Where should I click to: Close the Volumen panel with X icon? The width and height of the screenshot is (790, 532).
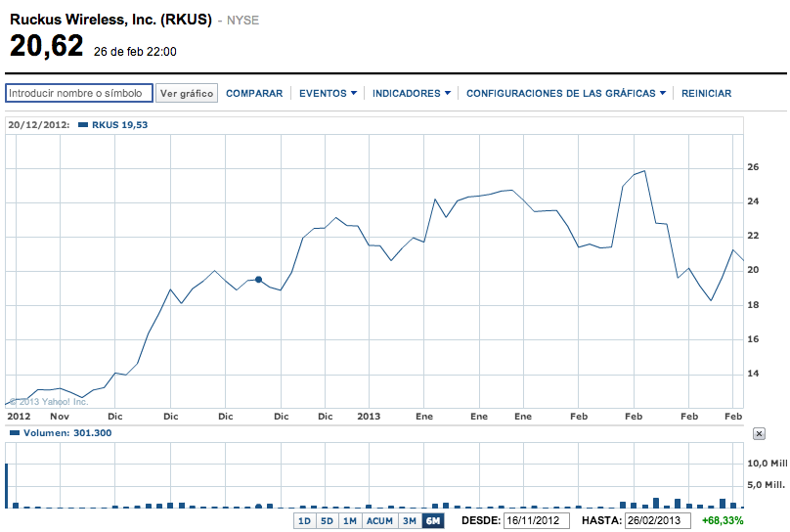(x=759, y=432)
